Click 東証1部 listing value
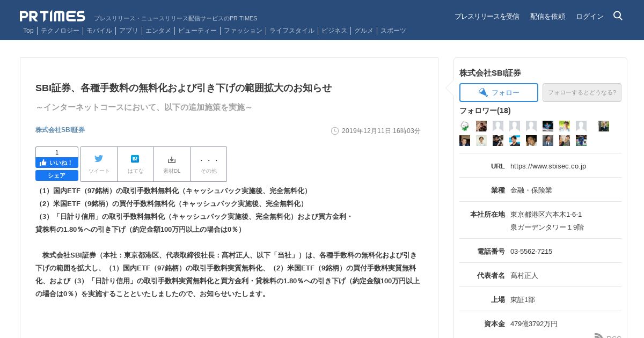 tap(523, 299)
